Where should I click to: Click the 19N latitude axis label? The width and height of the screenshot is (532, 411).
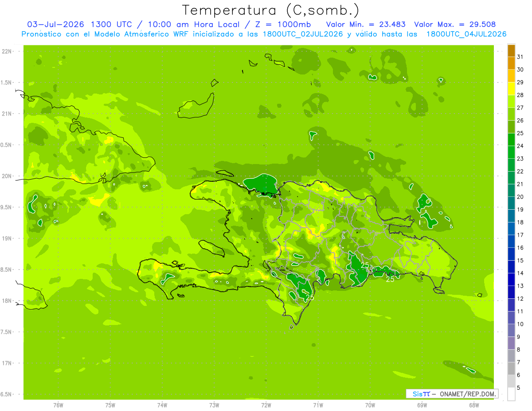(8, 238)
